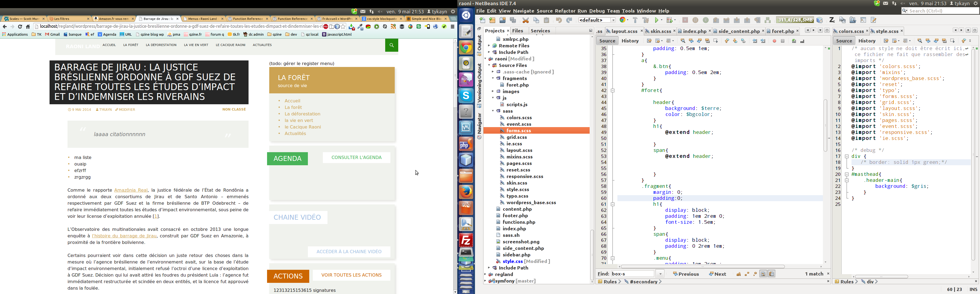Viewport: 980px width, 294px height.
Task: Click the Build Project hammer icon
Action: point(635,20)
